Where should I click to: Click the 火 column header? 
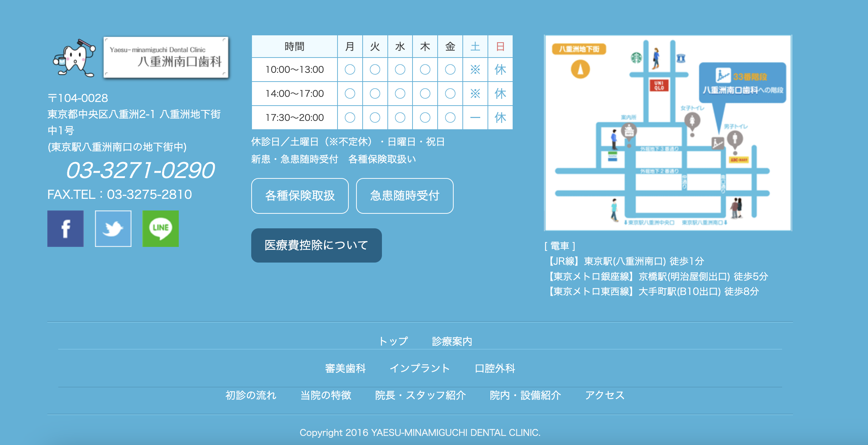[x=375, y=47]
